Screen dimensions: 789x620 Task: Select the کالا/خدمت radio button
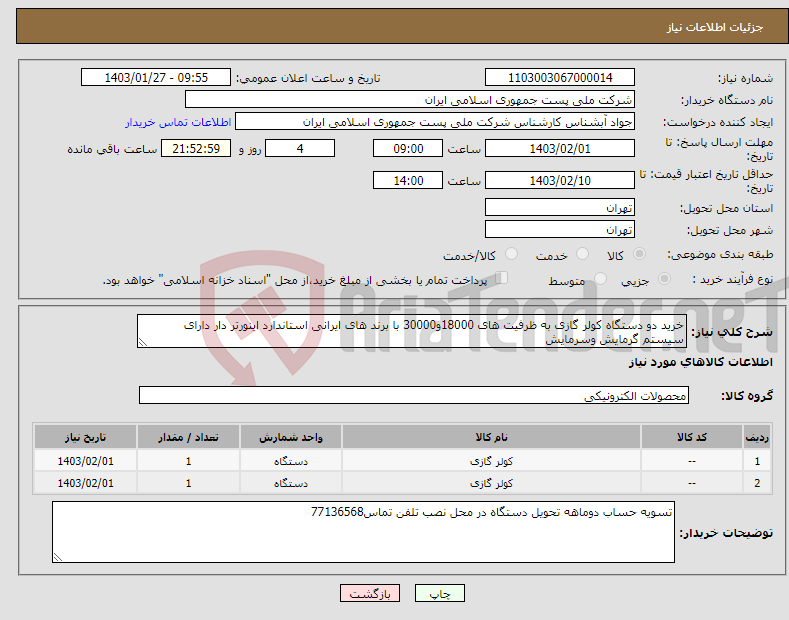point(511,254)
